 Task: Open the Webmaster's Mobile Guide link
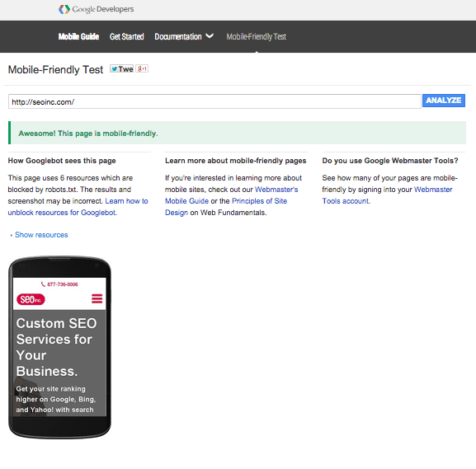coord(231,195)
